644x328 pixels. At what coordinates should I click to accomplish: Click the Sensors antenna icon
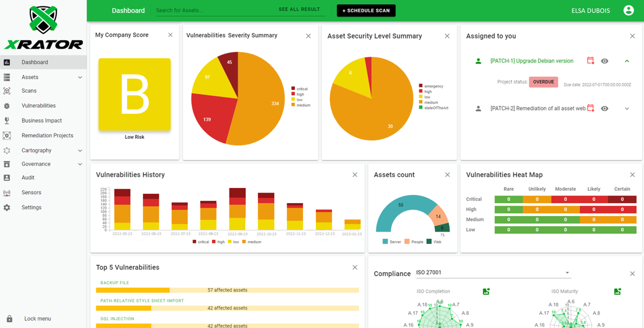(6, 193)
